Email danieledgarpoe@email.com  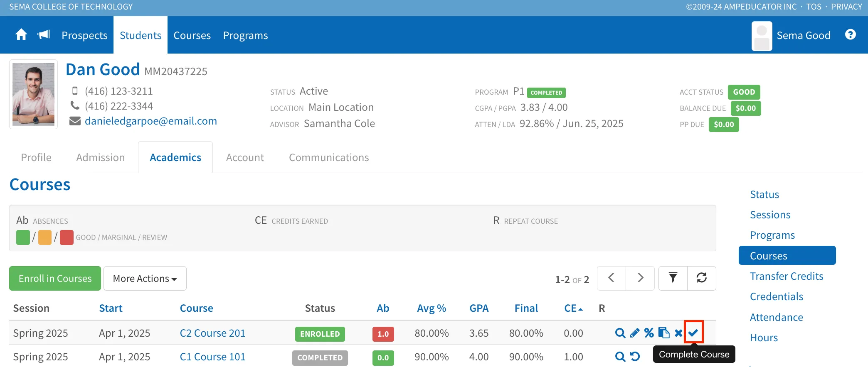coord(151,121)
